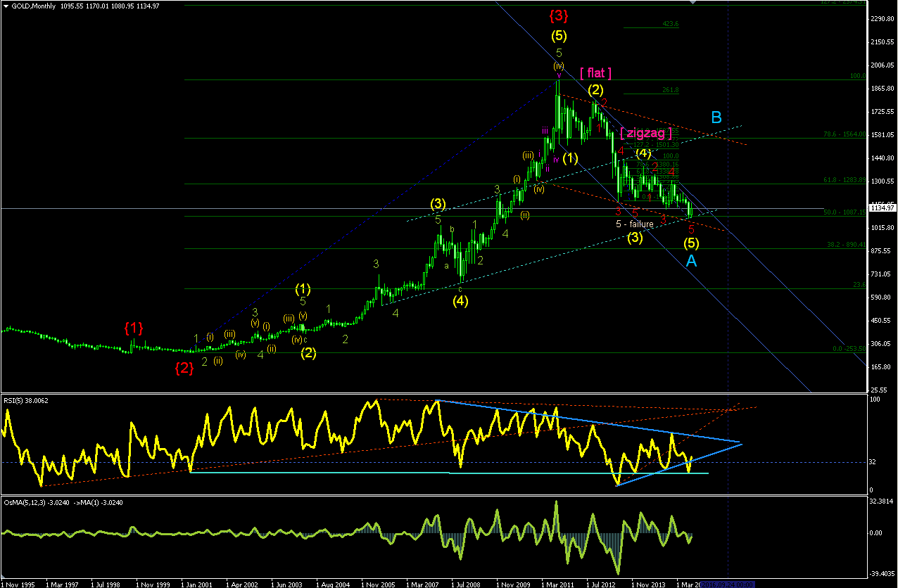898x588 pixels.
Task: Select the blue A wave label
Action: 691,261
